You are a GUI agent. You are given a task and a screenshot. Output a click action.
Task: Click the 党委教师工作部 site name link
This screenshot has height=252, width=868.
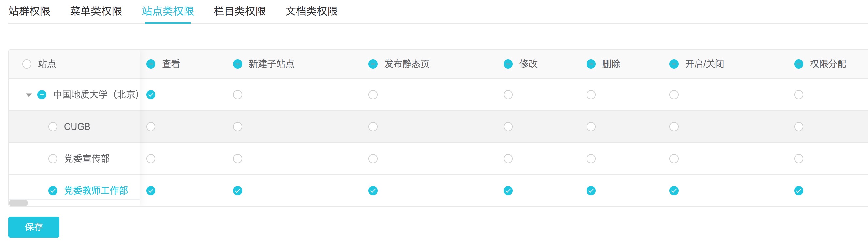(96, 191)
